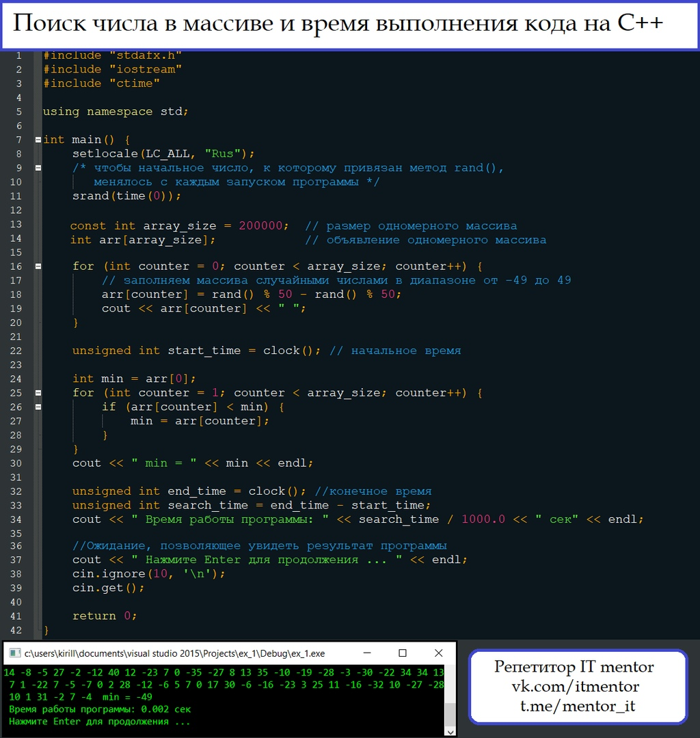Click 'int arr[array_size];' declaration

click(x=143, y=241)
